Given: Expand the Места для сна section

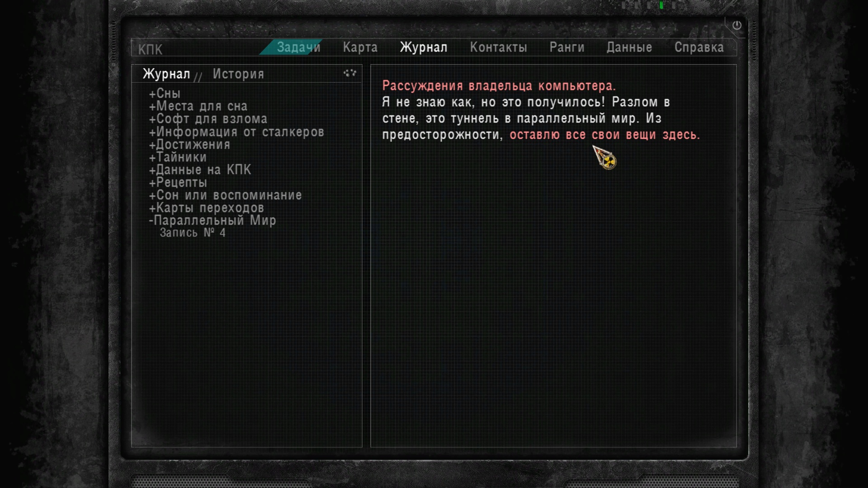Looking at the screenshot, I should (198, 106).
